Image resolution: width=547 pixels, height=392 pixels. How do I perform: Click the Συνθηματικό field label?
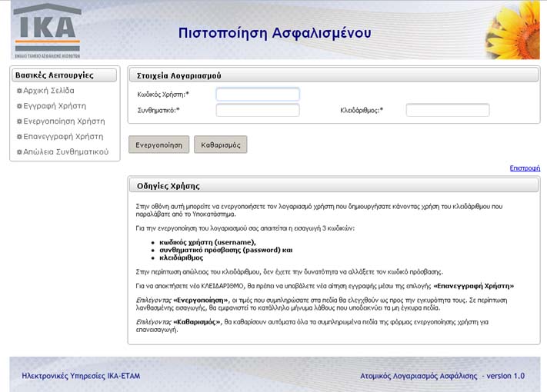(x=158, y=111)
